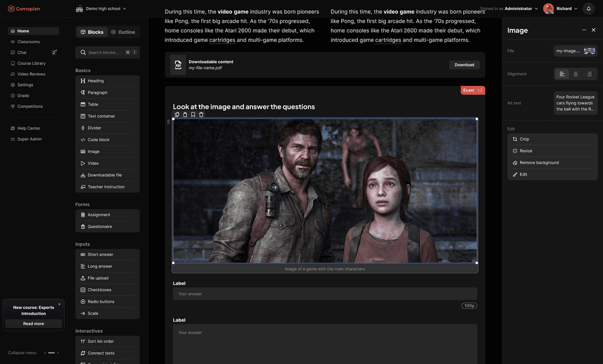The width and height of the screenshot is (603, 364).
Task: Close the Image properties panel
Action: (x=594, y=30)
